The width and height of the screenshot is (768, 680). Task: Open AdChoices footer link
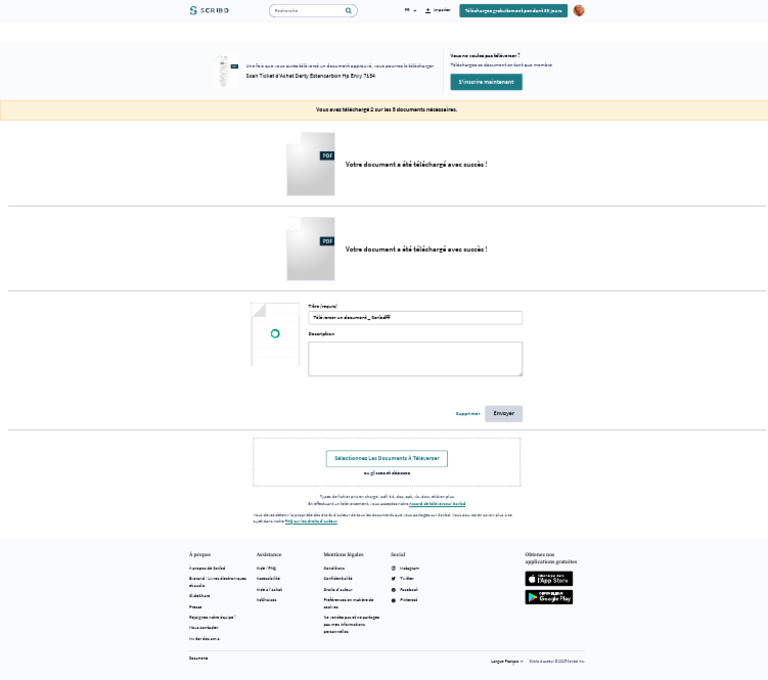coord(266,600)
